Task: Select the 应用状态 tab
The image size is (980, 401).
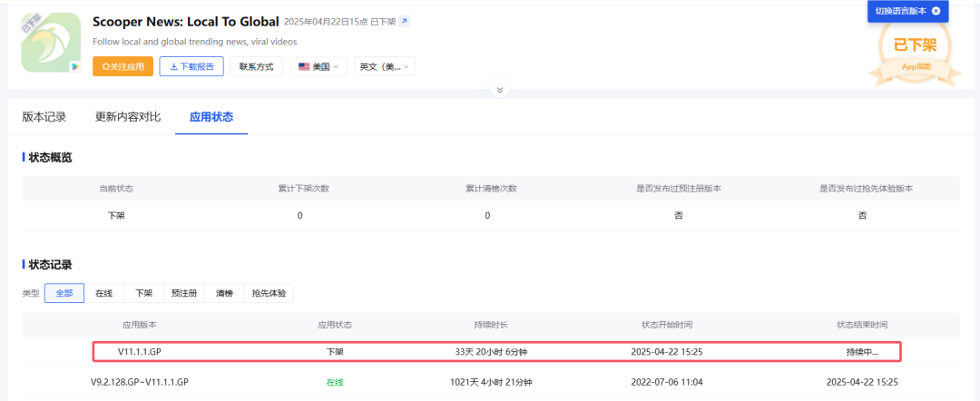Action: 211,117
